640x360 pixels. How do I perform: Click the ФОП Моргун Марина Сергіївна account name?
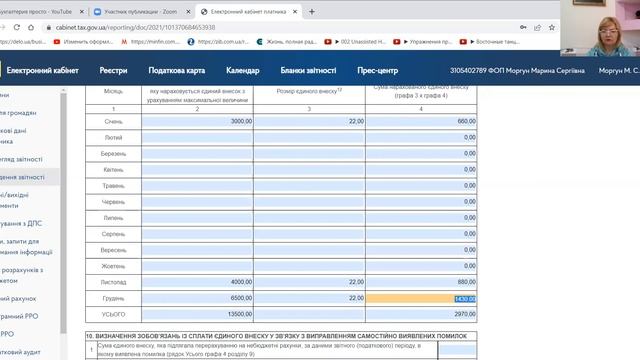517,71
